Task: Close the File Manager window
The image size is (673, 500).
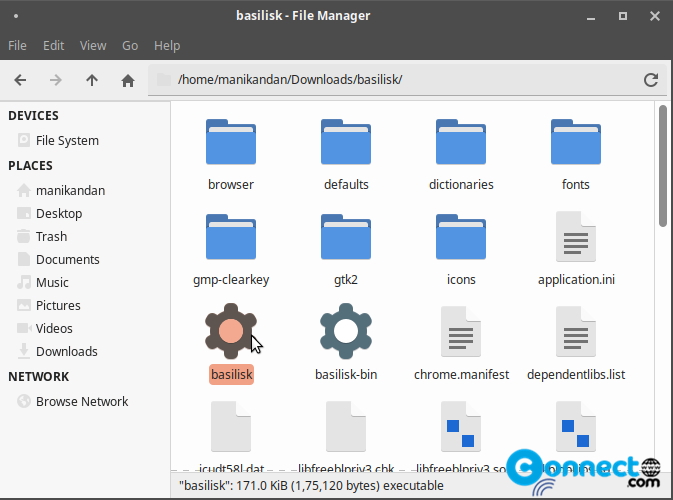Action: click(x=655, y=16)
